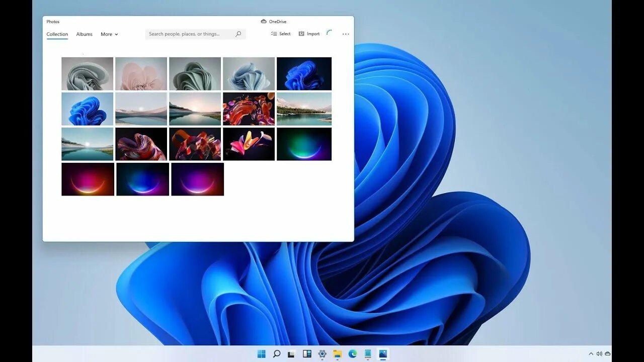This screenshot has width=644, height=362.
Task: Open the blue bloom on dark background thumbnail
Action: click(304, 73)
